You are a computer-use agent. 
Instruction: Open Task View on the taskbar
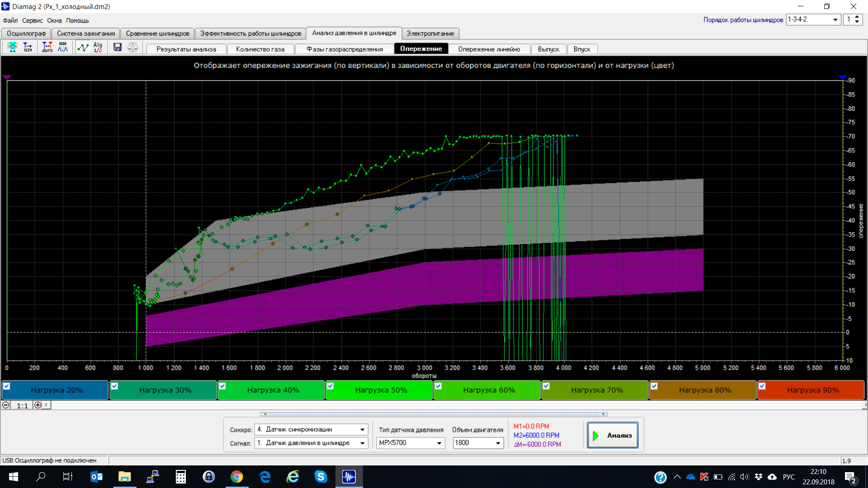(67, 477)
